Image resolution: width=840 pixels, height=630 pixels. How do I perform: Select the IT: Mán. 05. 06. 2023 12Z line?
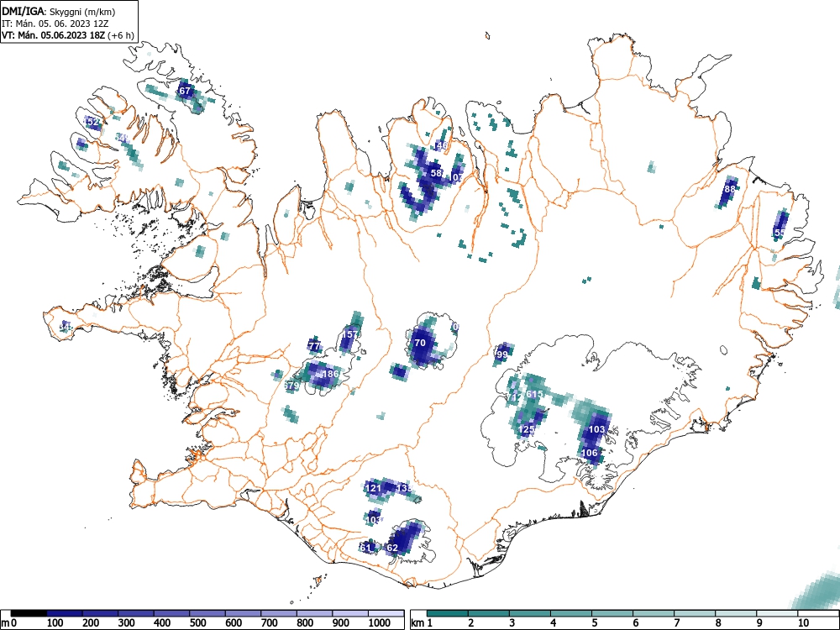pos(56,24)
